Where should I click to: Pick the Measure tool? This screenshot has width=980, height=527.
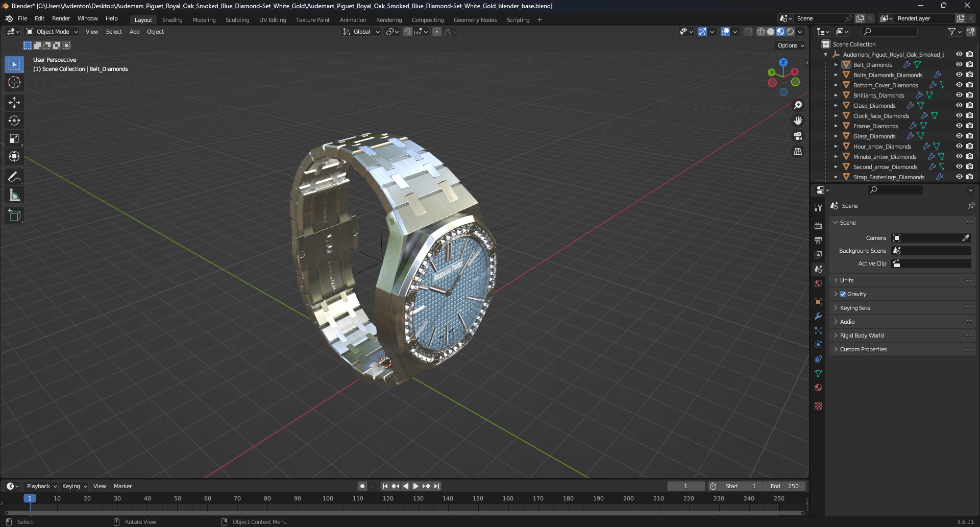click(14, 195)
